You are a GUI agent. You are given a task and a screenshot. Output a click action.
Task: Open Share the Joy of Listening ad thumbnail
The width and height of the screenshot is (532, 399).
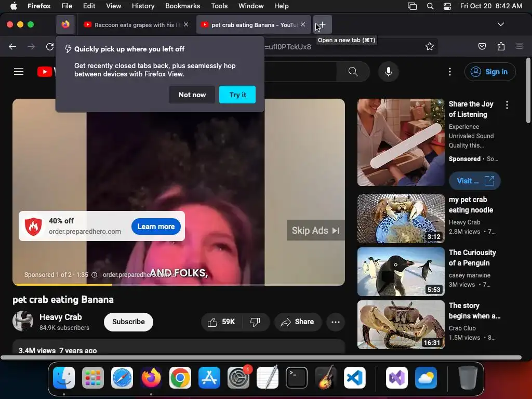click(401, 142)
